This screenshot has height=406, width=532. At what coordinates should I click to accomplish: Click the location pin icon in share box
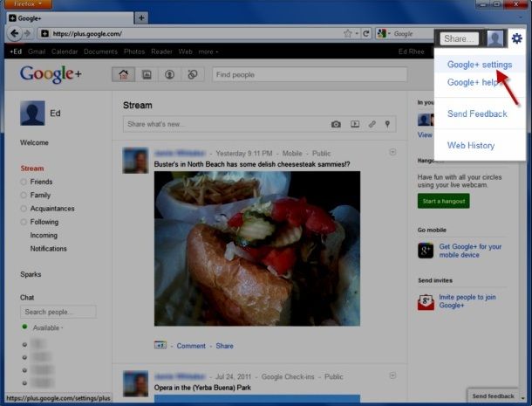387,124
